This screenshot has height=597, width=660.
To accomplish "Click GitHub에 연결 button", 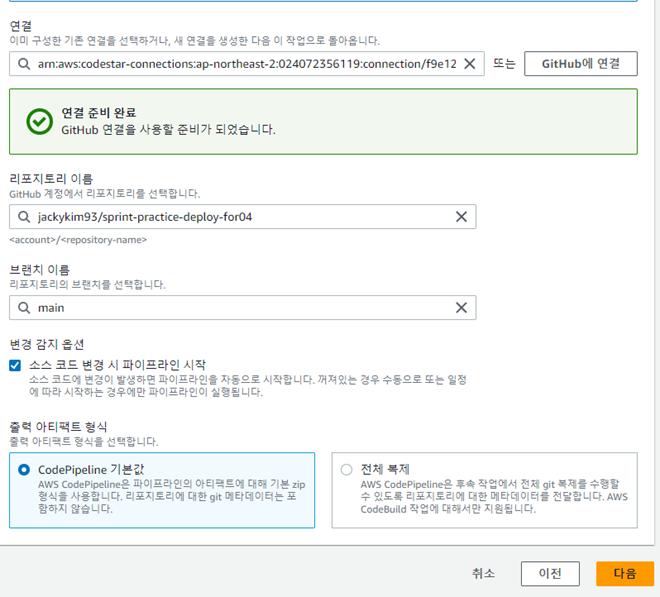I will coord(580,64).
